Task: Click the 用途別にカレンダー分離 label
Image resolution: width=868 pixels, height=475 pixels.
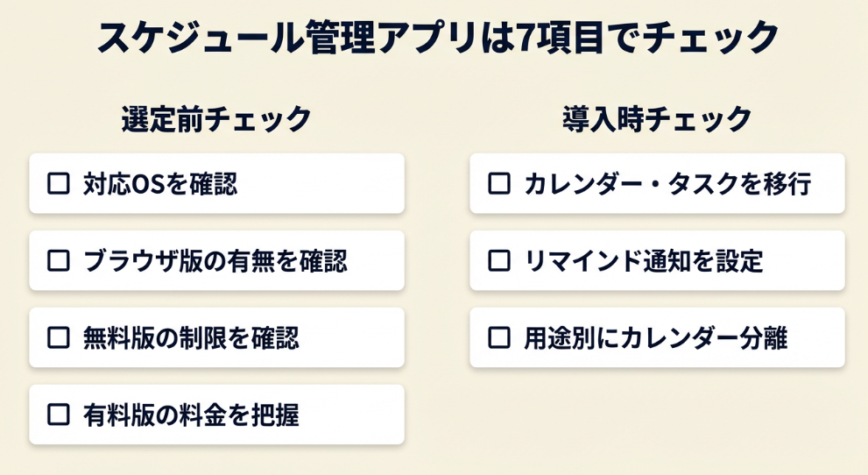Action: pos(655,337)
